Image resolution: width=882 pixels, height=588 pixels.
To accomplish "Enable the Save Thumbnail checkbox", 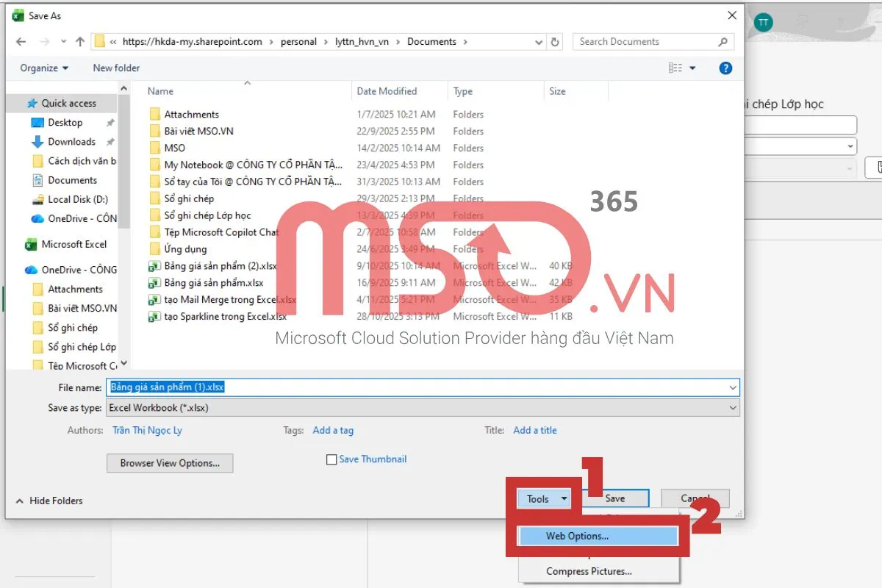I will 331,459.
